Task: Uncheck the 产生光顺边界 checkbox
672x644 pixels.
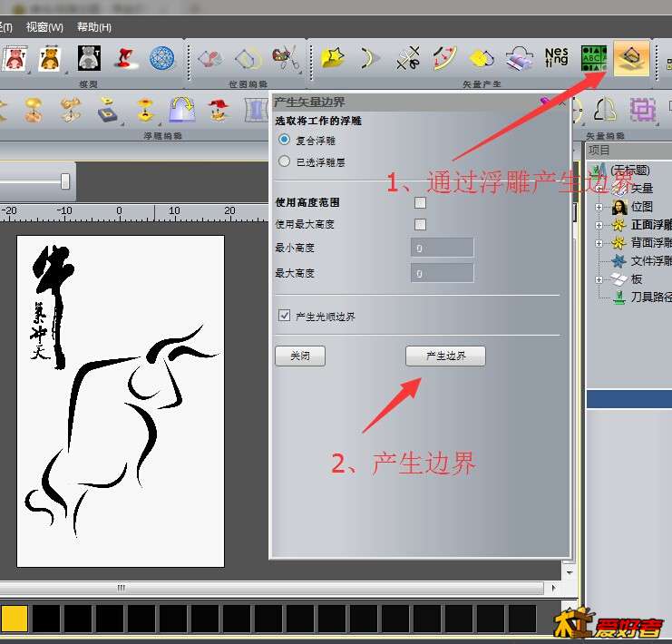Action: (x=284, y=316)
